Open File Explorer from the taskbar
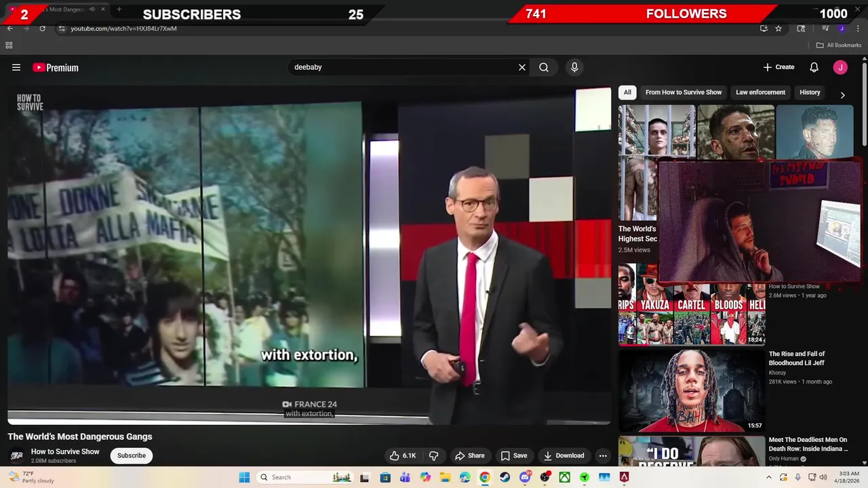 click(x=445, y=477)
